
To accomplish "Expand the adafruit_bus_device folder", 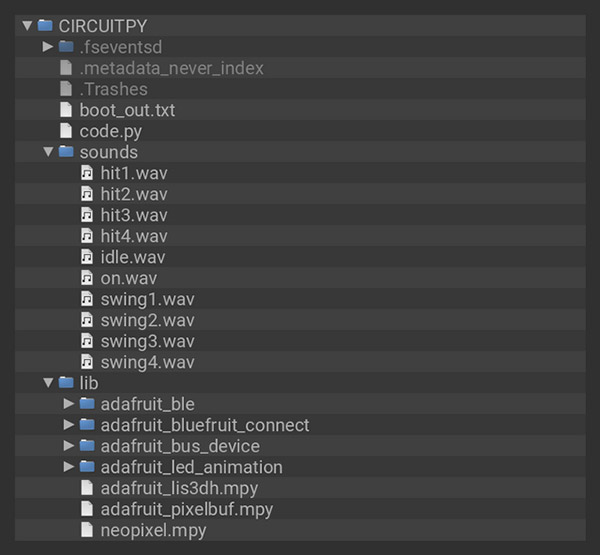I will click(x=69, y=446).
